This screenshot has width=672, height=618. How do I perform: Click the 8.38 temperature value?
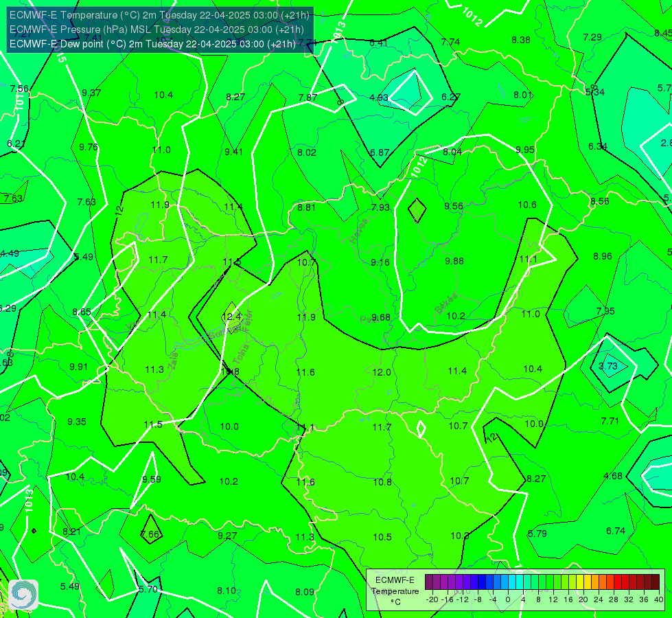(x=521, y=40)
